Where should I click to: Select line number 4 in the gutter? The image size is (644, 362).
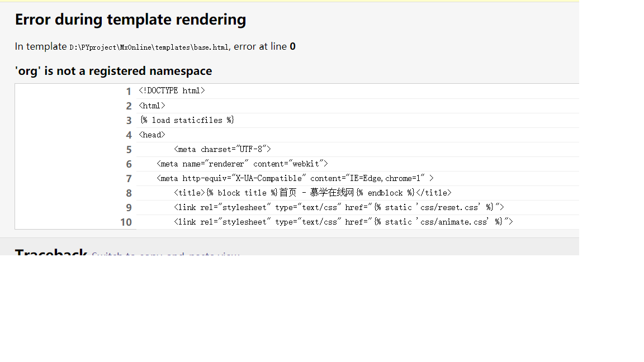click(129, 135)
